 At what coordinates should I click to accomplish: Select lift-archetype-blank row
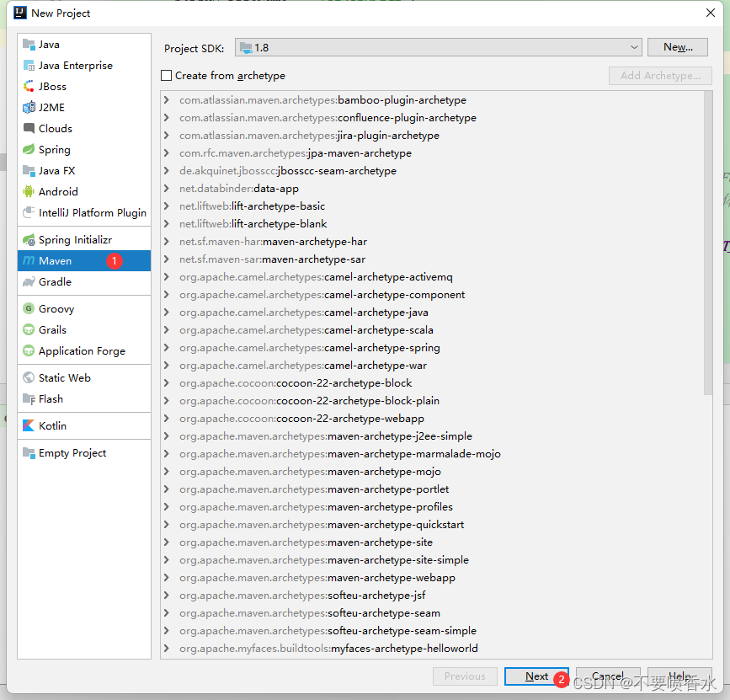tap(432, 224)
